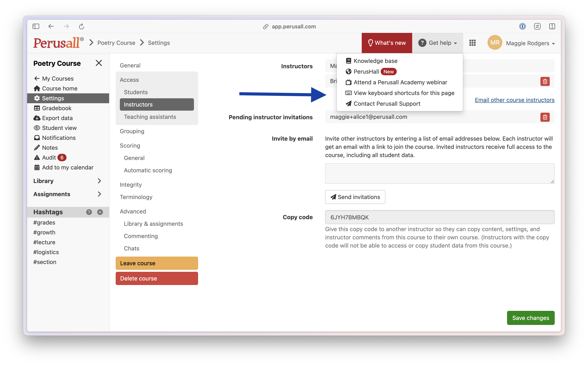
Task: Click the Hashtags help question mark icon
Action: coord(89,212)
